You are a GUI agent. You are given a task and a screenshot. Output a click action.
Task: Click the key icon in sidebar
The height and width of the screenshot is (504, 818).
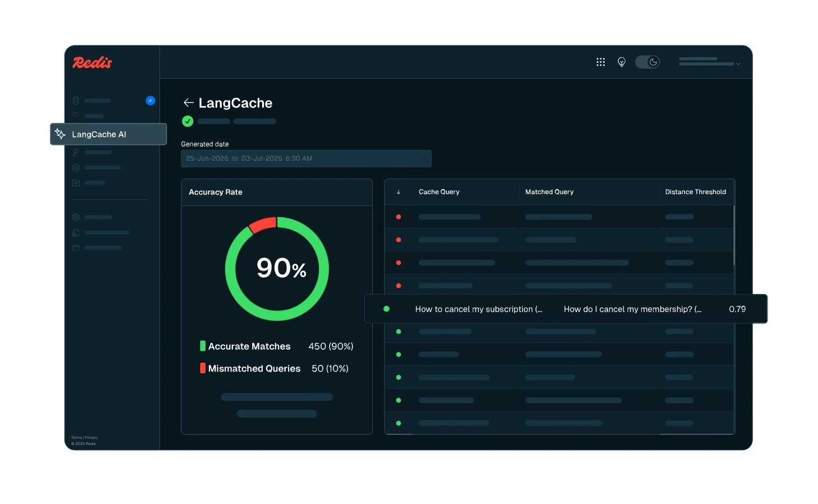pos(76,152)
